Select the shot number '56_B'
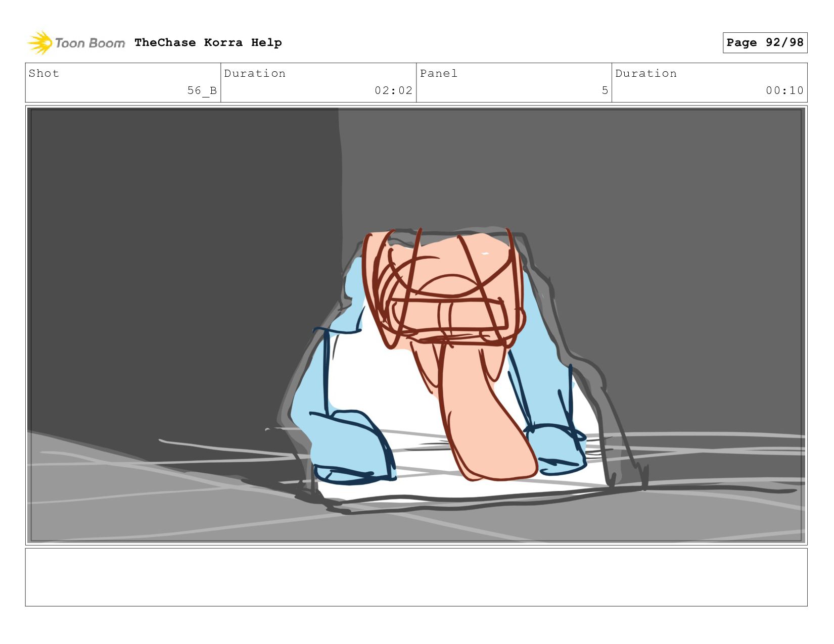Screen dimensions: 834x644 tap(202, 90)
